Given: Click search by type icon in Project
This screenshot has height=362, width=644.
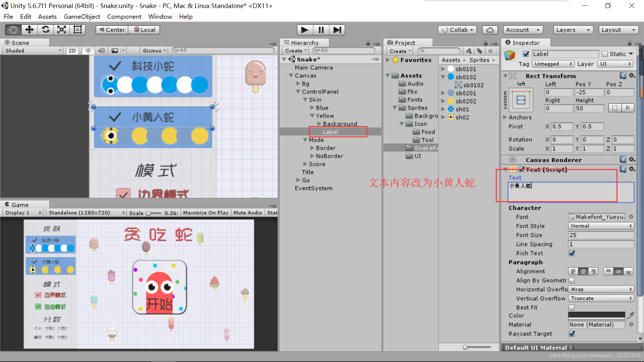Looking at the screenshot, I should tap(469, 51).
